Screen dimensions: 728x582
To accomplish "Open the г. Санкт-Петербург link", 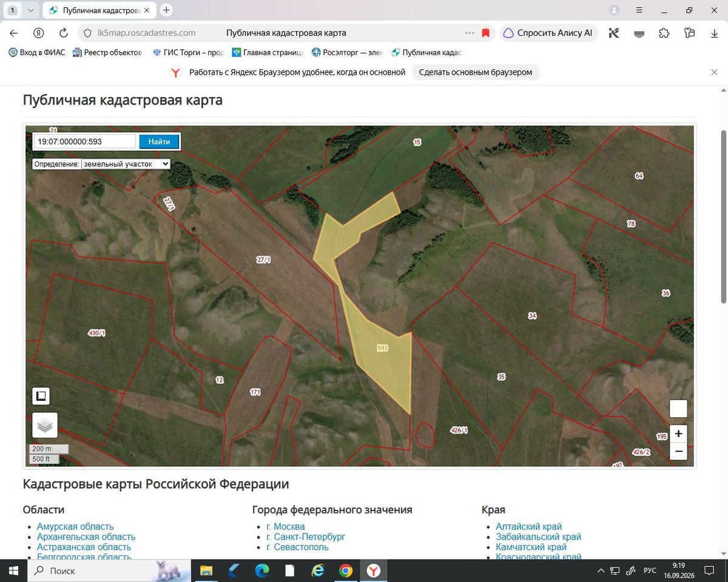I will (x=306, y=537).
